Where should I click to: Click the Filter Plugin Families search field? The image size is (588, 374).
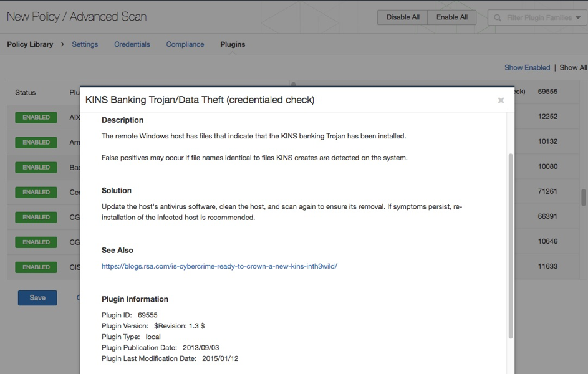537,17
